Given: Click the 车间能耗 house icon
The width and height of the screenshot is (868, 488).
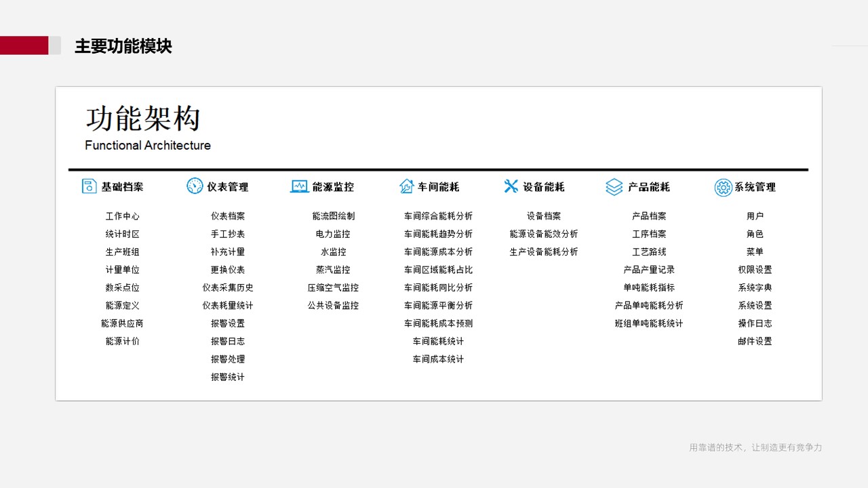Looking at the screenshot, I should point(407,186).
